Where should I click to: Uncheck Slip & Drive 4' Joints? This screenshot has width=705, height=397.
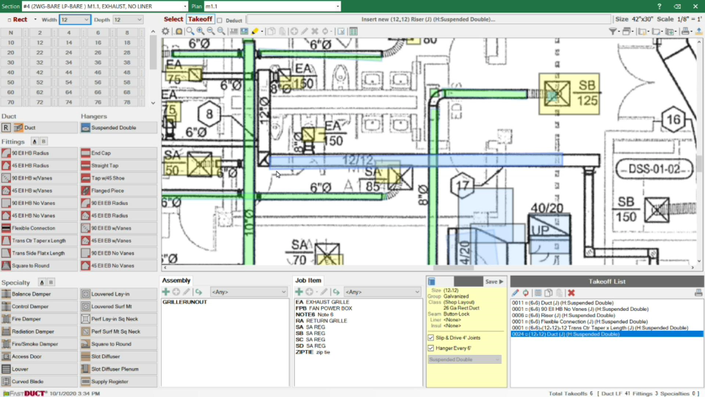pos(431,338)
